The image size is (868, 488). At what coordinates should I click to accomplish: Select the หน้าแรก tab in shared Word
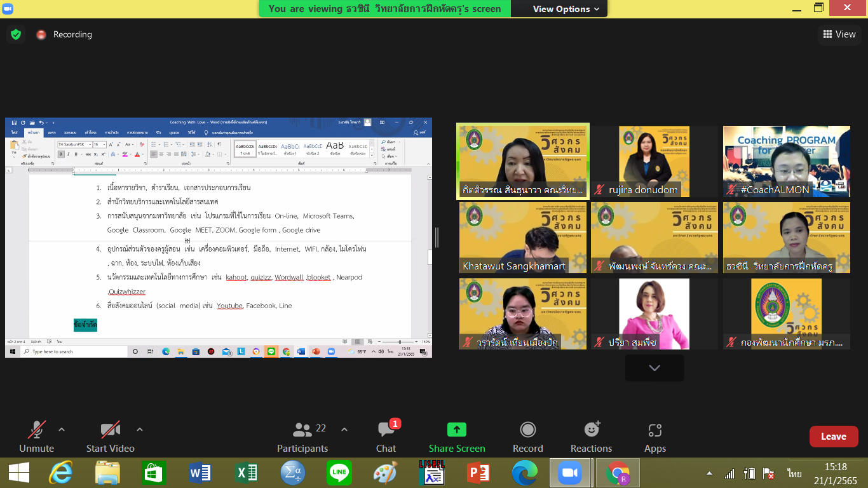[33, 132]
